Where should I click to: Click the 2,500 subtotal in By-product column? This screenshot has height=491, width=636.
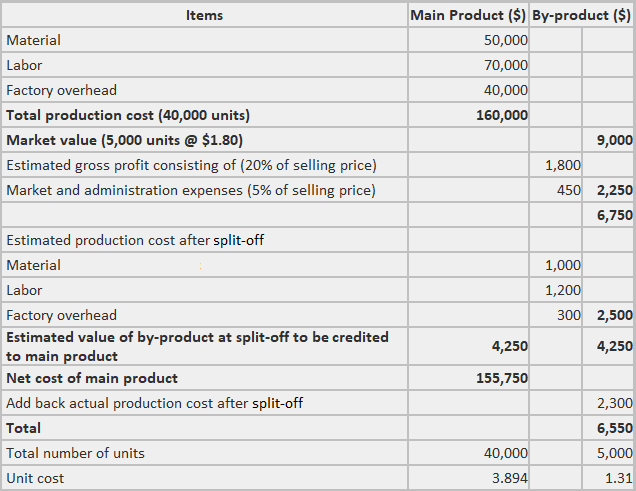[x=614, y=315]
